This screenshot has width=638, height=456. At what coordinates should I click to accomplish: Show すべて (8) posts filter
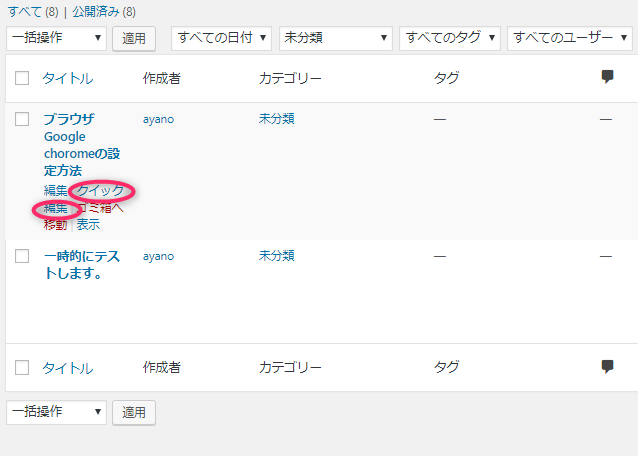[x=33, y=11]
